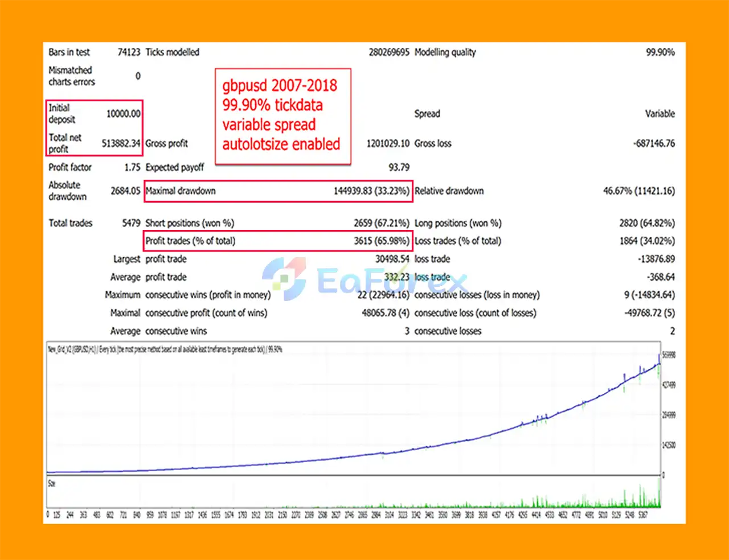Click the Maximal drawdown label
The width and height of the screenshot is (729, 560).
coord(181,191)
